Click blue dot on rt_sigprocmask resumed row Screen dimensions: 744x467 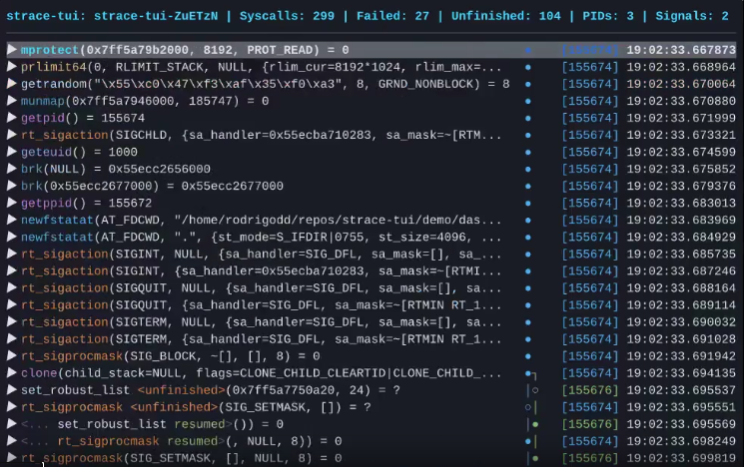click(x=528, y=441)
